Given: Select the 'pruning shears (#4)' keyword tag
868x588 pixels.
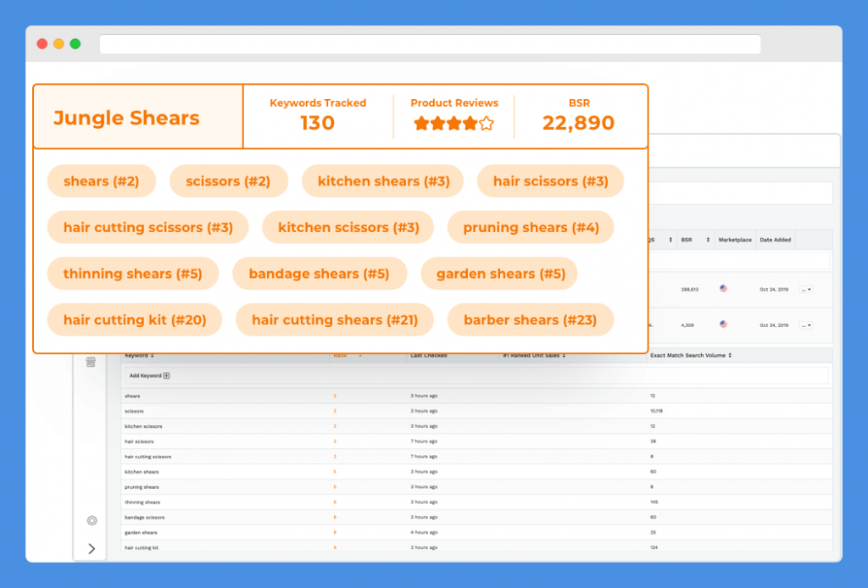Looking at the screenshot, I should click(x=531, y=227).
